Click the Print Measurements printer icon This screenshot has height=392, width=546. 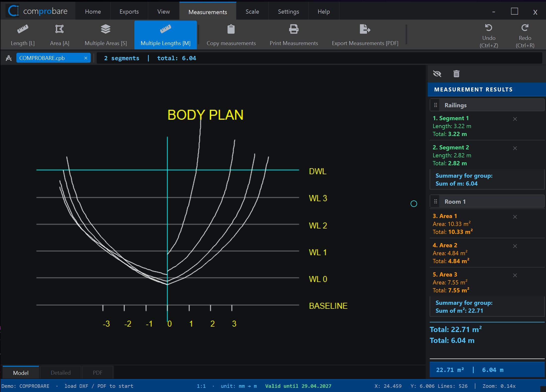294,29
